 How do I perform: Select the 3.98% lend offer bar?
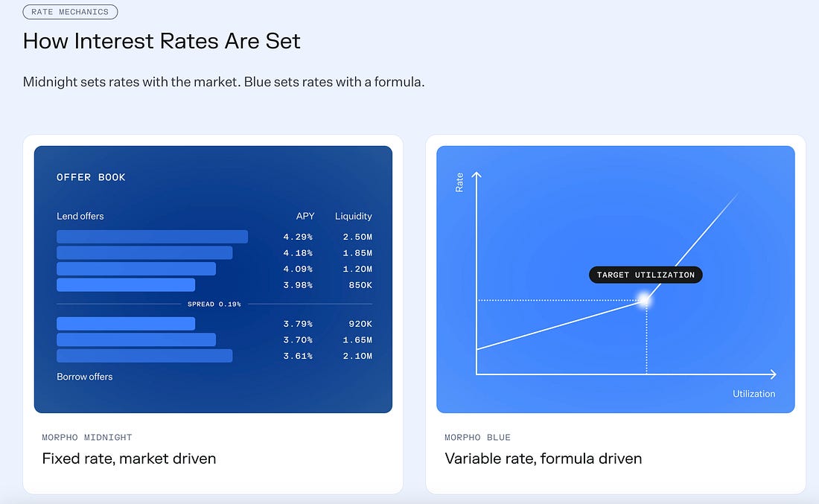(126, 284)
